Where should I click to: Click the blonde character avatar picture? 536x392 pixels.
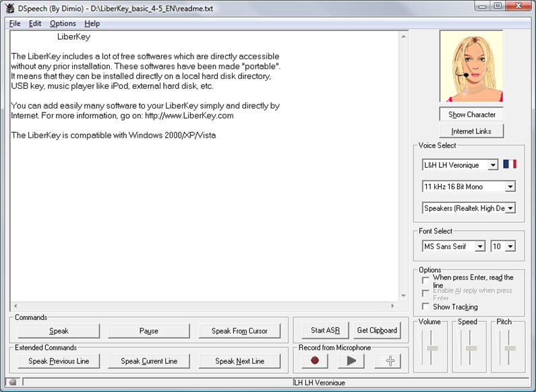(x=471, y=66)
